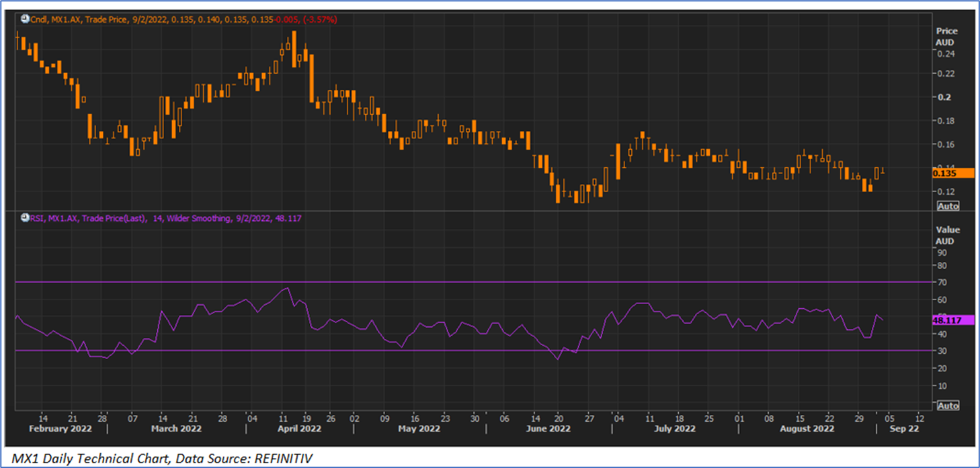
Task: Click the clock icon beside the RSI legend
Action: [x=25, y=218]
